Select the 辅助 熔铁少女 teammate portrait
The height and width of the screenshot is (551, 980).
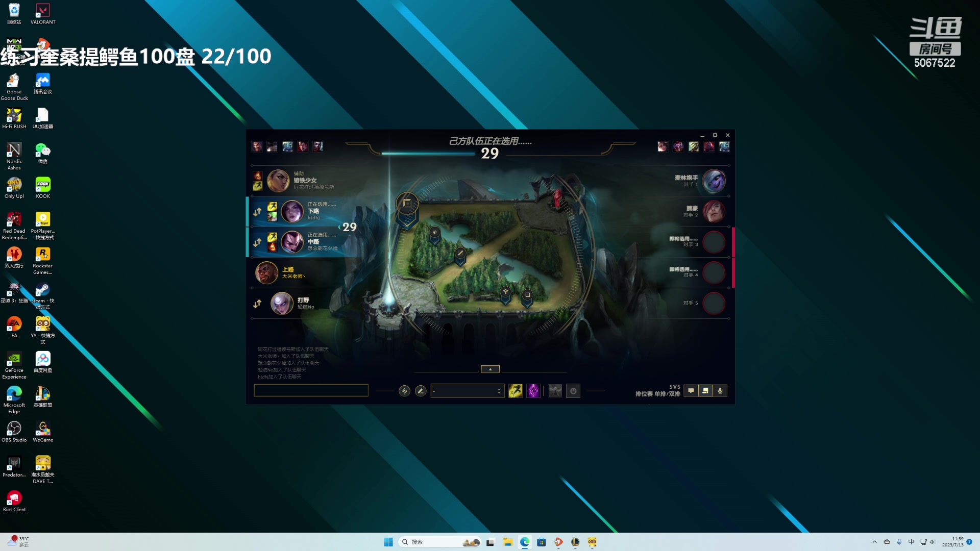pos(278,181)
